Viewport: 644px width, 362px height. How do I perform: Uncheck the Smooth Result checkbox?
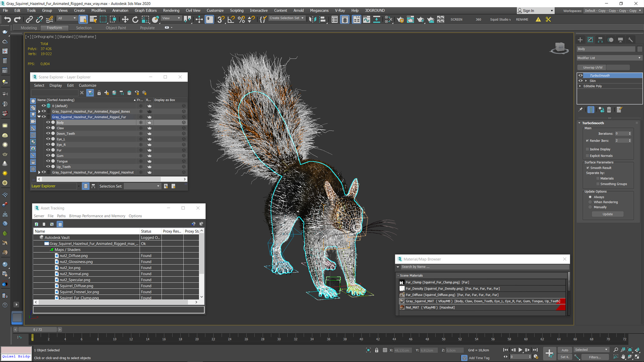coord(588,168)
